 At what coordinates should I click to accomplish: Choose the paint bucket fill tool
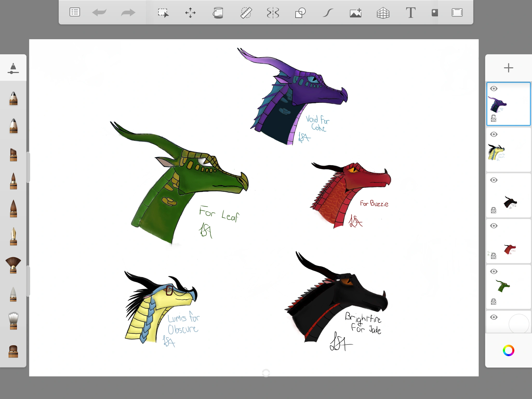(x=218, y=12)
